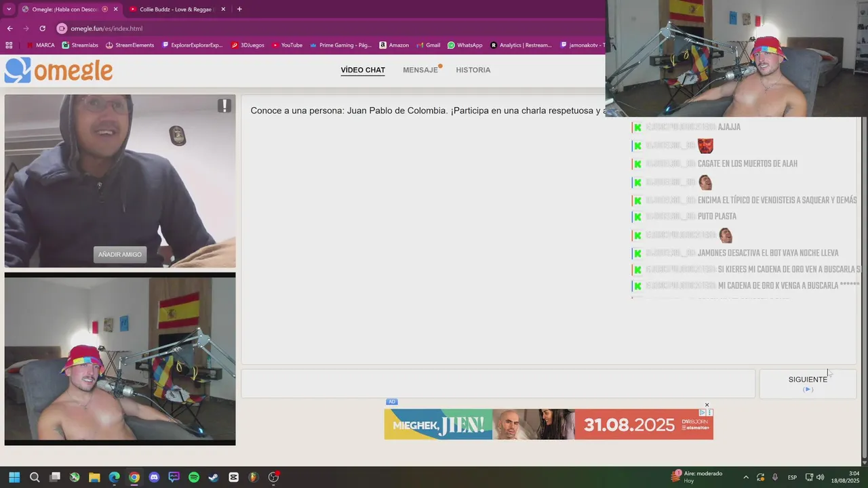
Task: Select the VÍDEO CHAT tab
Action: pos(363,70)
